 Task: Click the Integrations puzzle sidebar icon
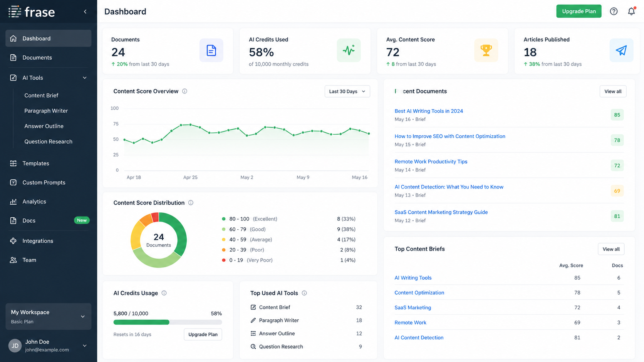tap(13, 241)
